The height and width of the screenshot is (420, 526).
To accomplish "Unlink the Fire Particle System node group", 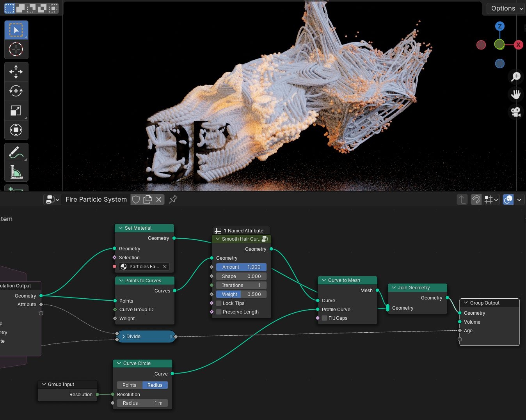I will click(x=159, y=199).
